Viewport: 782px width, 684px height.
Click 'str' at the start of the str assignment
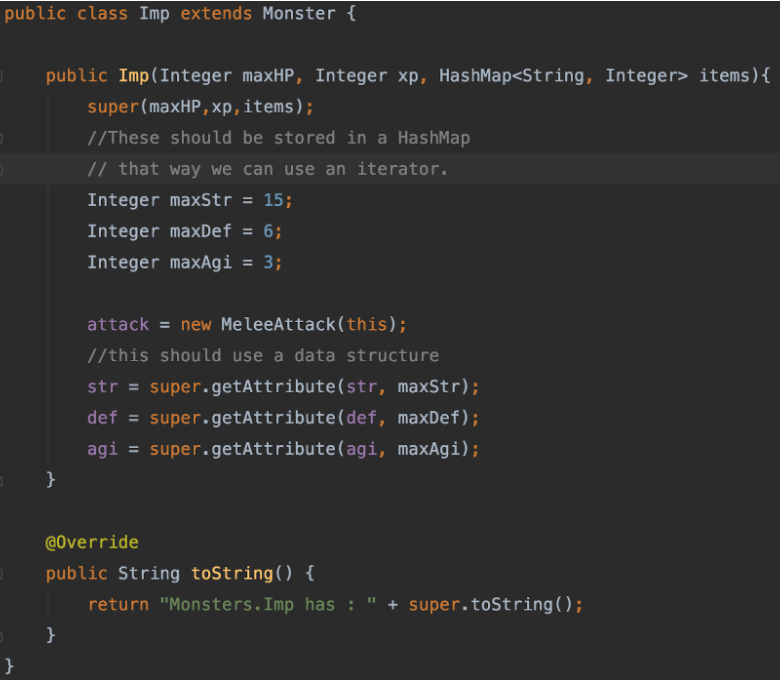pos(103,387)
